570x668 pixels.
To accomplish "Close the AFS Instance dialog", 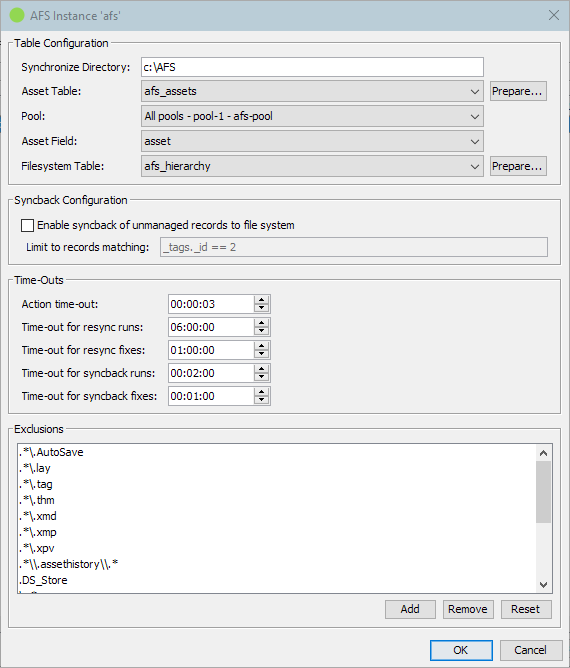I will coord(553,15).
